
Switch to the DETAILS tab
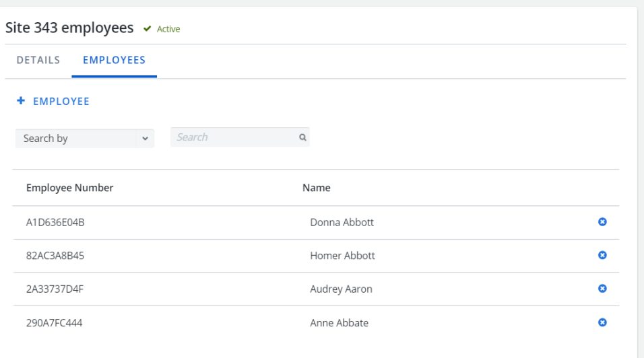(x=38, y=61)
